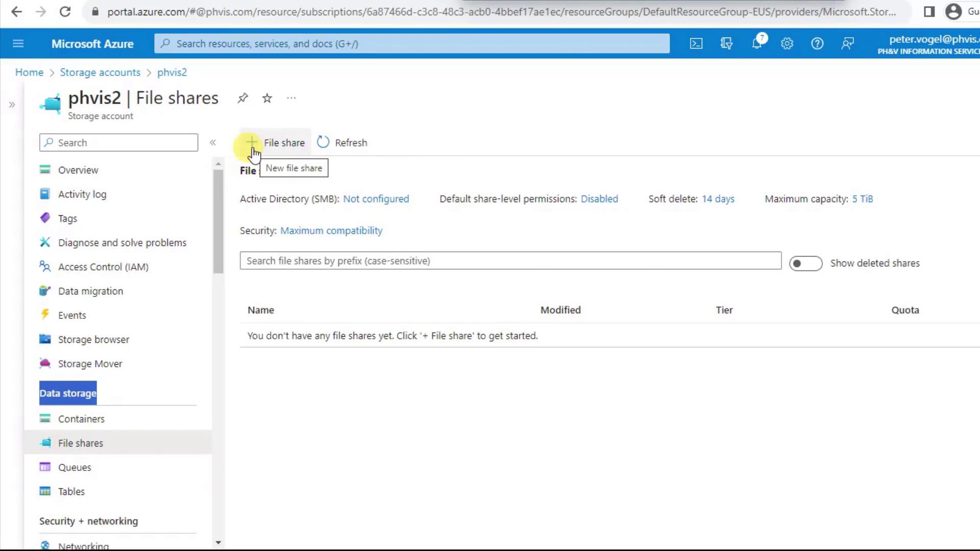Collapse the resource menu with double chevron

(x=213, y=143)
